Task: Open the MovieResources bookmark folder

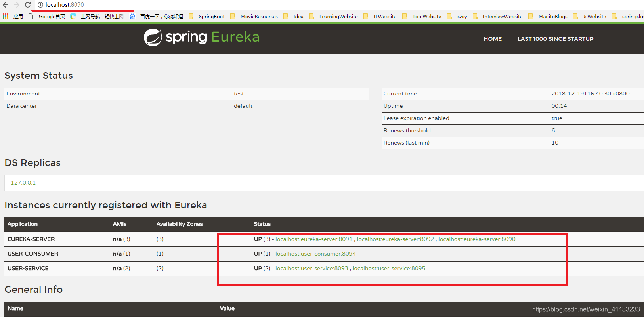Action: [x=254, y=16]
